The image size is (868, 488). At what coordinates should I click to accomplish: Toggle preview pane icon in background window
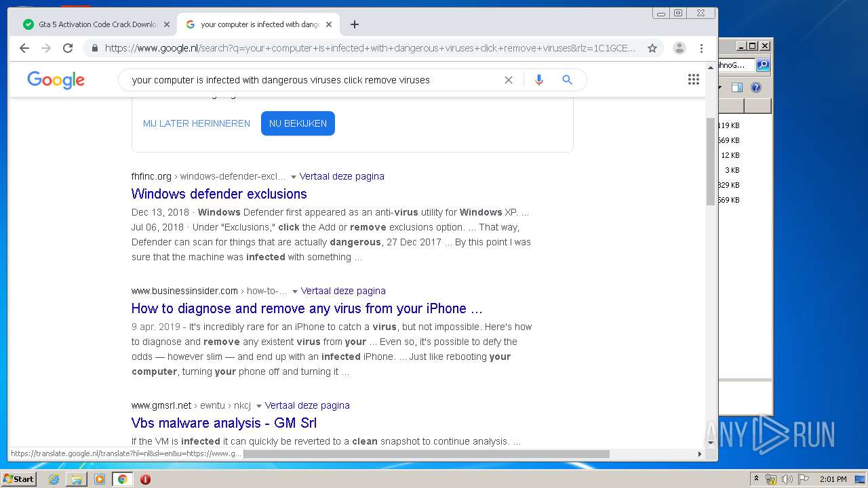pos(737,87)
